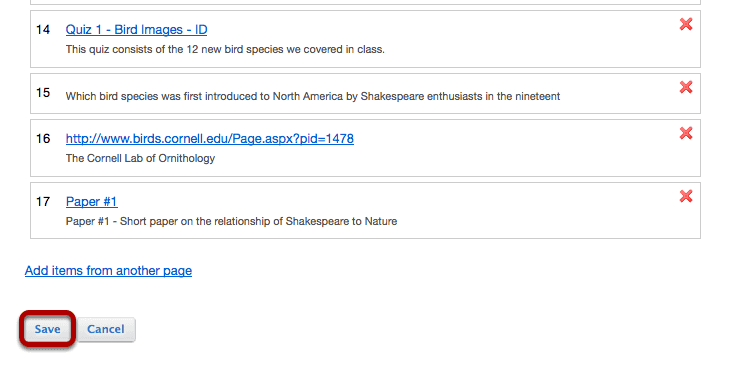Select item number 14 label
736x375 pixels.
click(x=43, y=30)
